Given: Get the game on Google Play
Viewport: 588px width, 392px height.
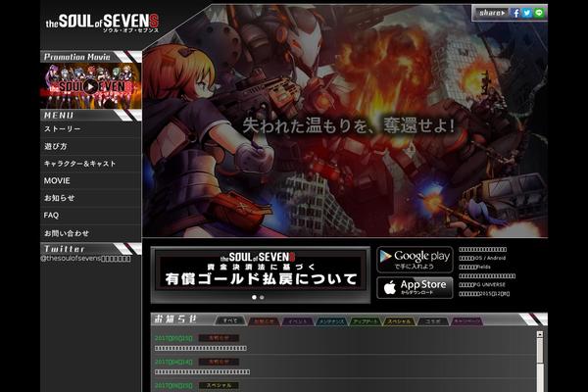Looking at the screenshot, I should pyautogui.click(x=415, y=259).
